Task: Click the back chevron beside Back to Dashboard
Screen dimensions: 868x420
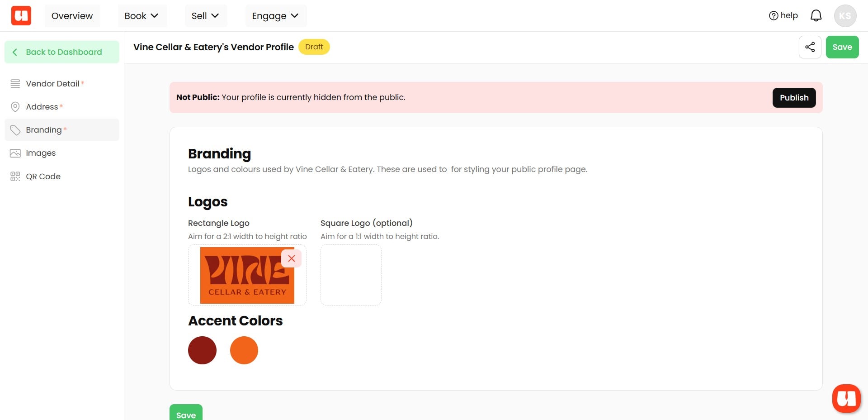Action: 15,52
